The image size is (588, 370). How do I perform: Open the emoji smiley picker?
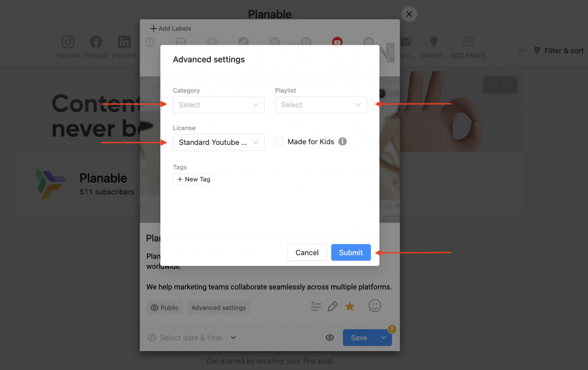click(374, 306)
